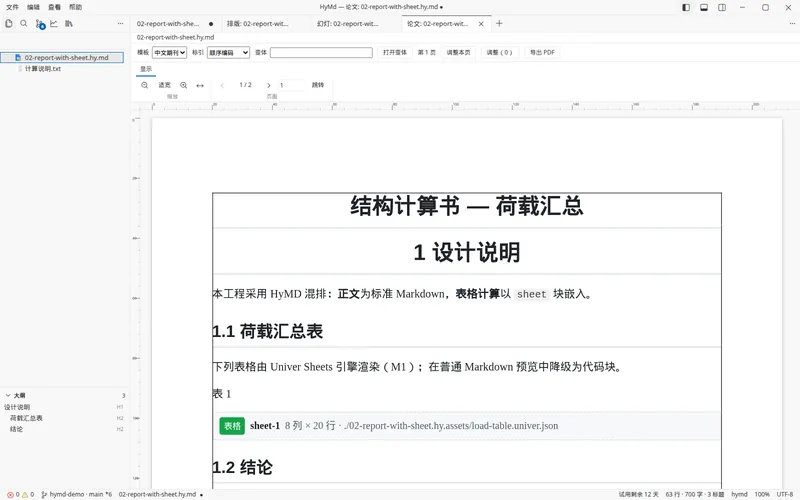Switch to the 排版: 02-report-wit... tab

pos(266,23)
